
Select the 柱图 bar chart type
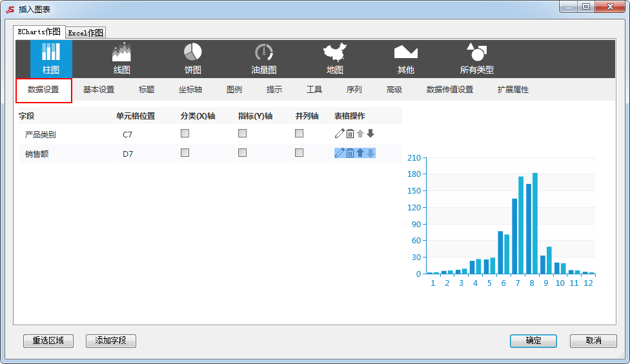pos(51,59)
